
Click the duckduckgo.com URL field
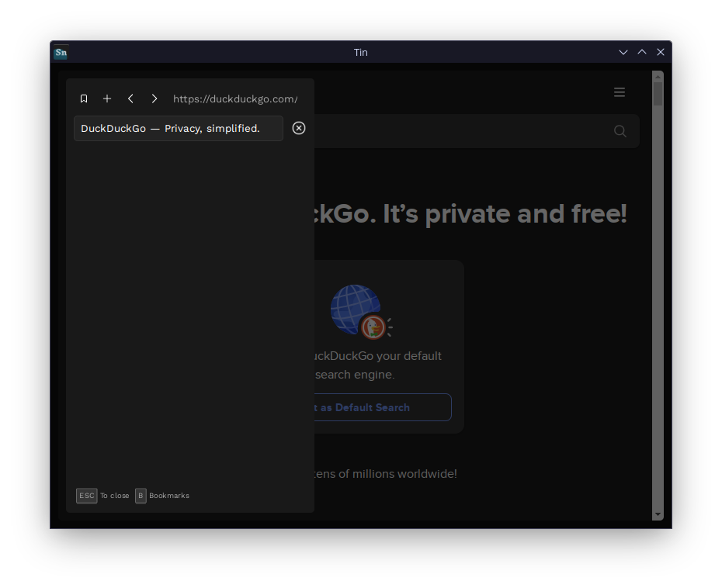click(x=235, y=99)
